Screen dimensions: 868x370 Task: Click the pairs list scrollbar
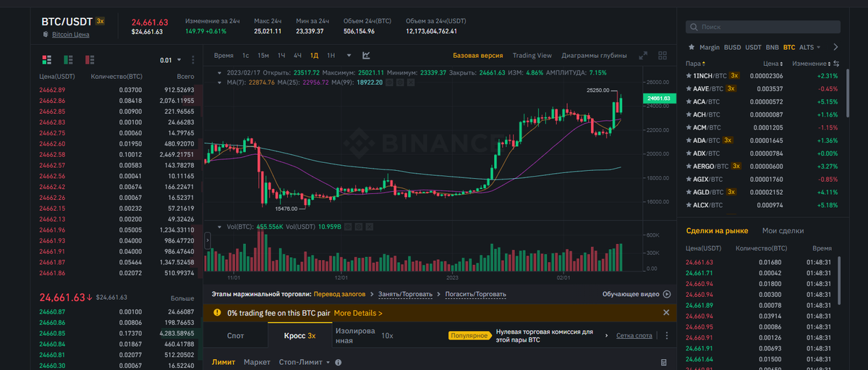(x=848, y=94)
